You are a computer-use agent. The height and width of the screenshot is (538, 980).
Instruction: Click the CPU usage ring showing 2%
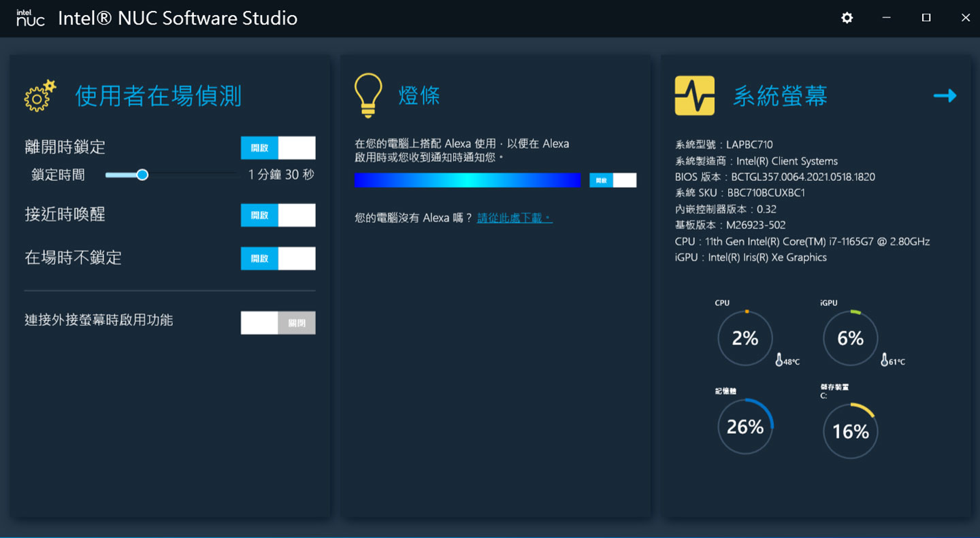pyautogui.click(x=745, y=338)
